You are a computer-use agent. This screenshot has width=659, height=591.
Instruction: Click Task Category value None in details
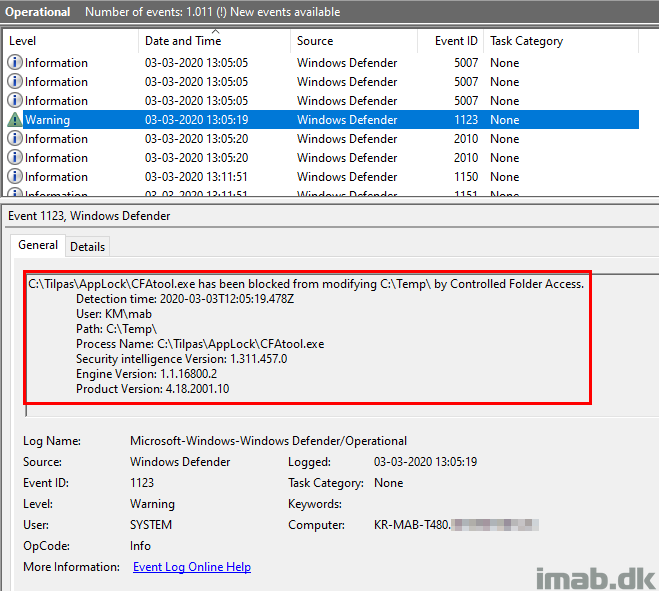(388, 483)
